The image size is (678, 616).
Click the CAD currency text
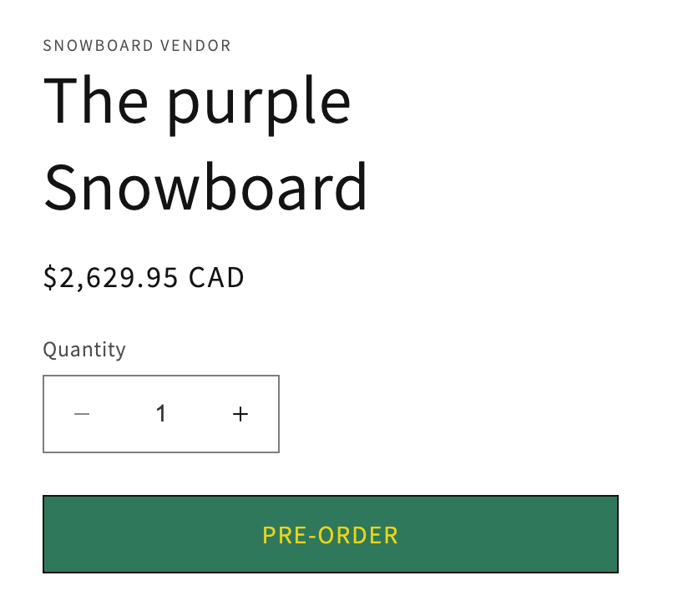point(216,277)
